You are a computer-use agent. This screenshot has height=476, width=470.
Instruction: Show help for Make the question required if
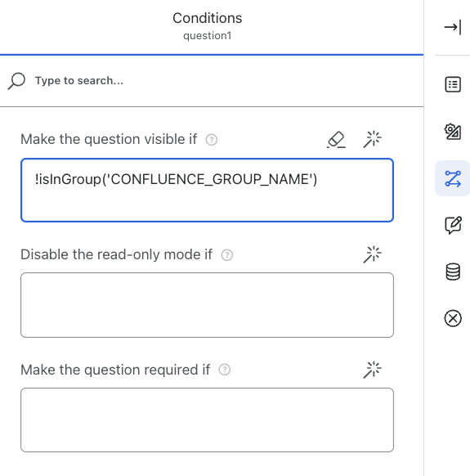(225, 370)
